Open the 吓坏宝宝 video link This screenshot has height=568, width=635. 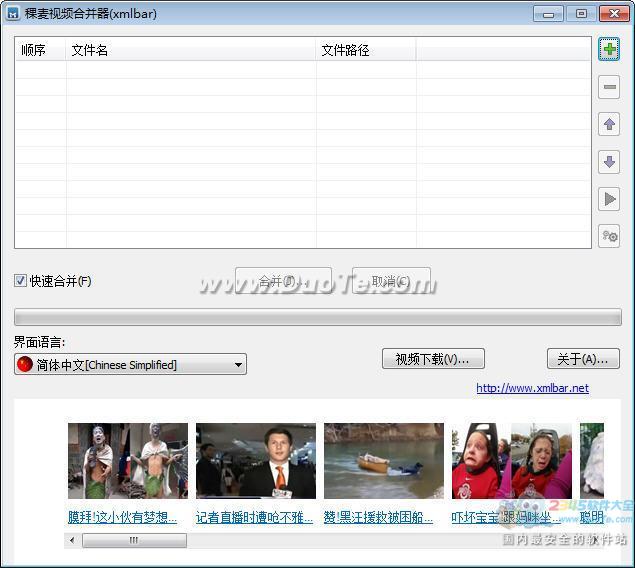[506, 517]
